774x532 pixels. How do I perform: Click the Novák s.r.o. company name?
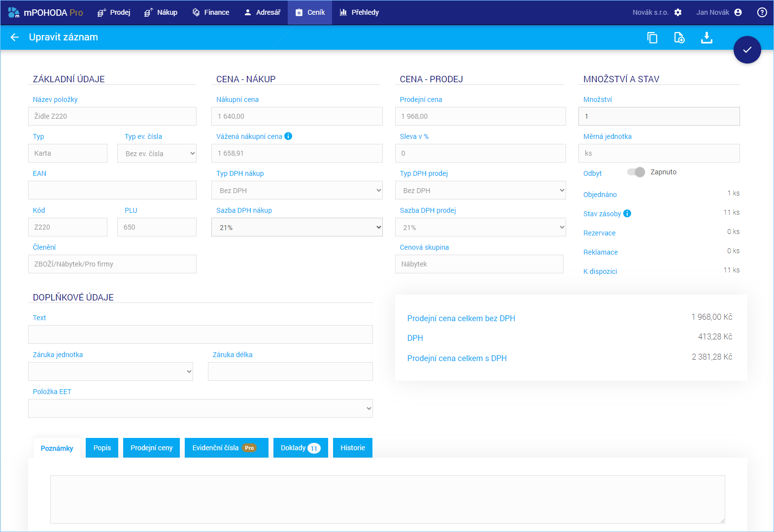[650, 12]
